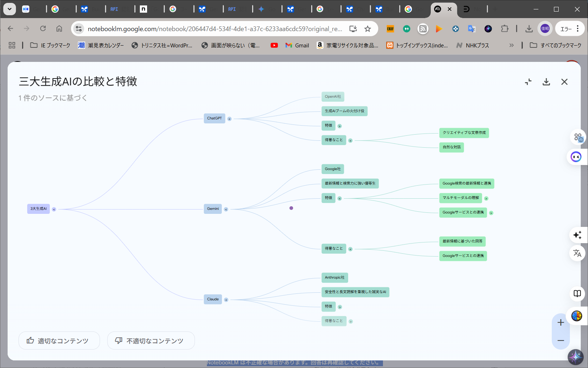Click the address bar URL

click(215, 29)
